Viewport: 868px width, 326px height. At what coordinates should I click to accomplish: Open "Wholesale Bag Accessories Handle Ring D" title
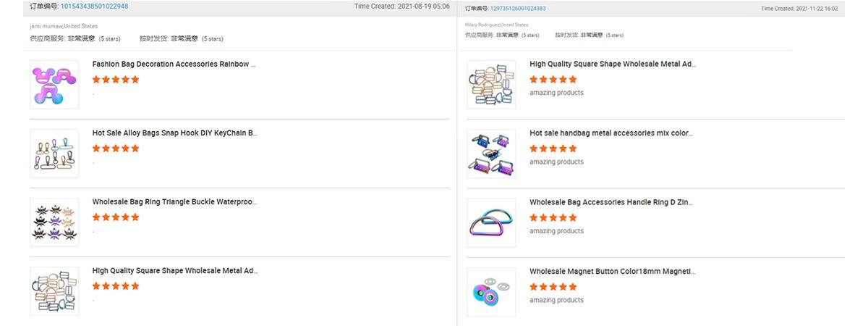(611, 202)
